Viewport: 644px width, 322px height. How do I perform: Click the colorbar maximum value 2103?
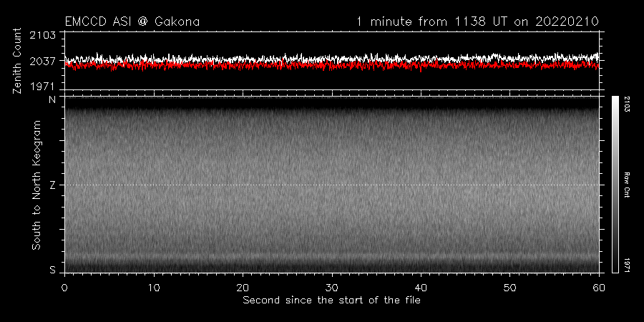point(627,105)
